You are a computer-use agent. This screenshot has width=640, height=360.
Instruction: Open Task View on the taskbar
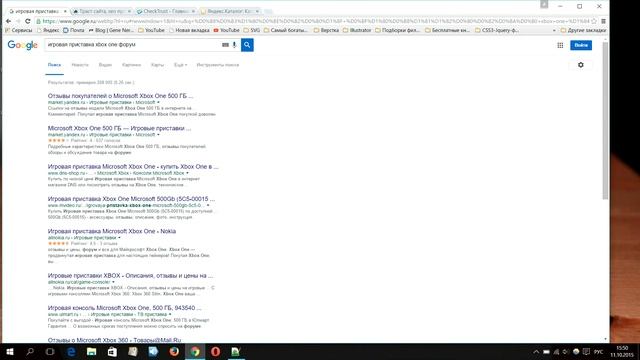click(x=50, y=351)
